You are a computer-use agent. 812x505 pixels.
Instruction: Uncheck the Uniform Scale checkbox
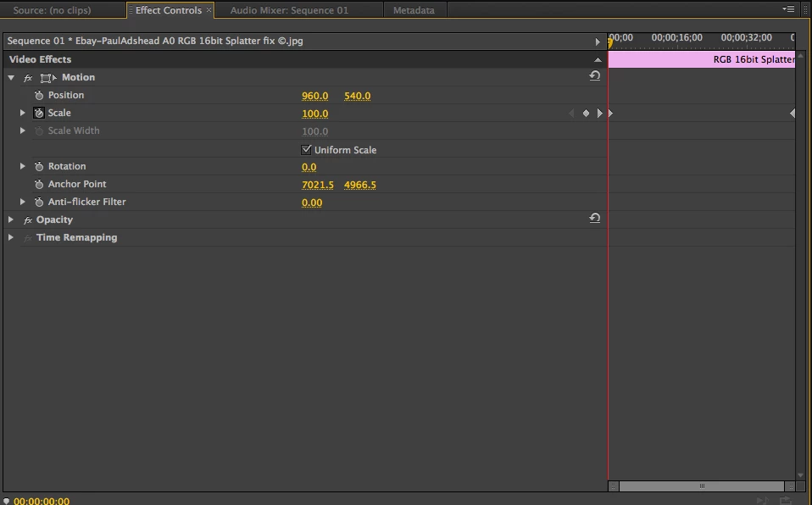coord(306,150)
